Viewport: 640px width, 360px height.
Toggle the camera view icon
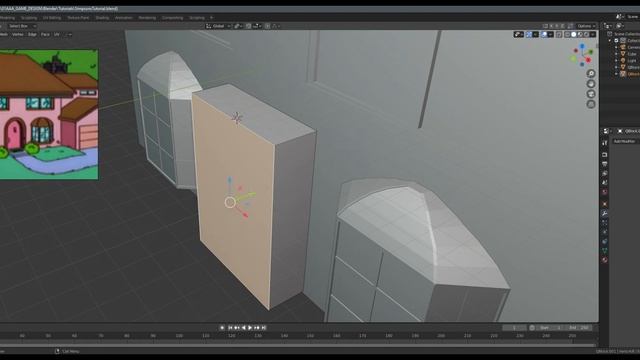[x=591, y=94]
